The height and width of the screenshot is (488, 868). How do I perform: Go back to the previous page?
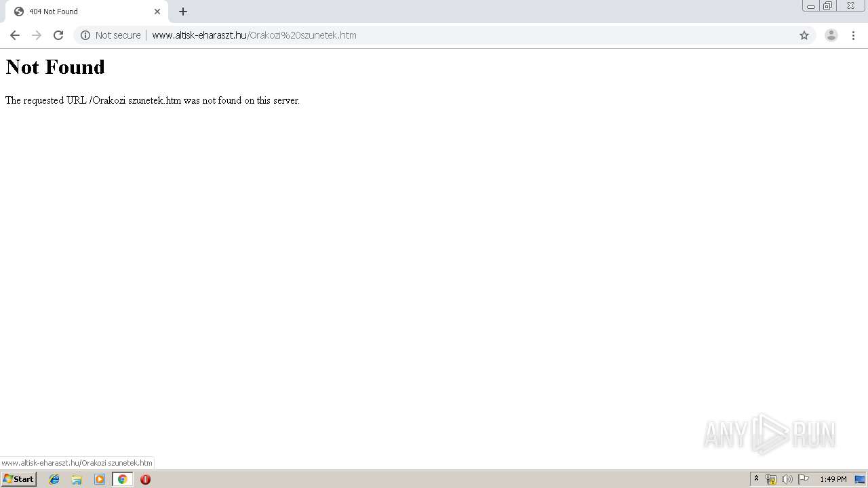15,35
